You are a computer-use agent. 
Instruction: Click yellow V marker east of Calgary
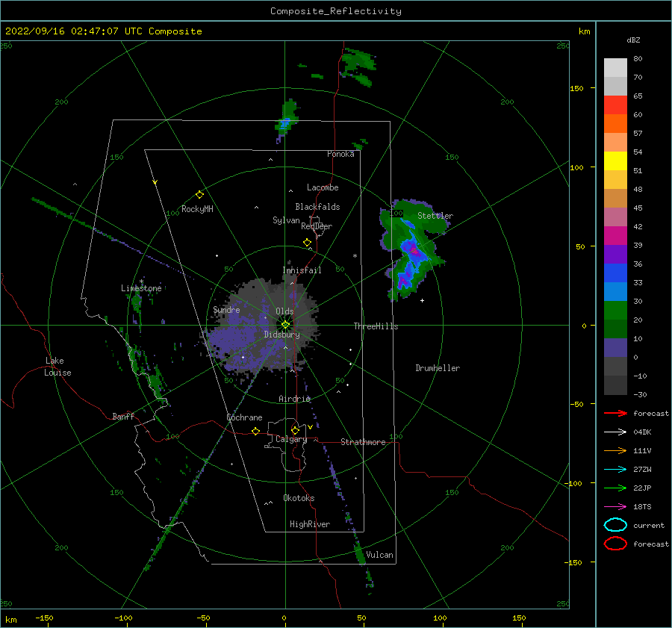pyautogui.click(x=310, y=427)
